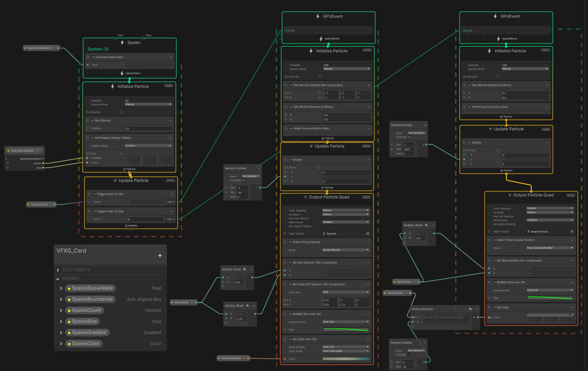
Task: Uncheck the Set Lifetime block
Action: click(93, 121)
